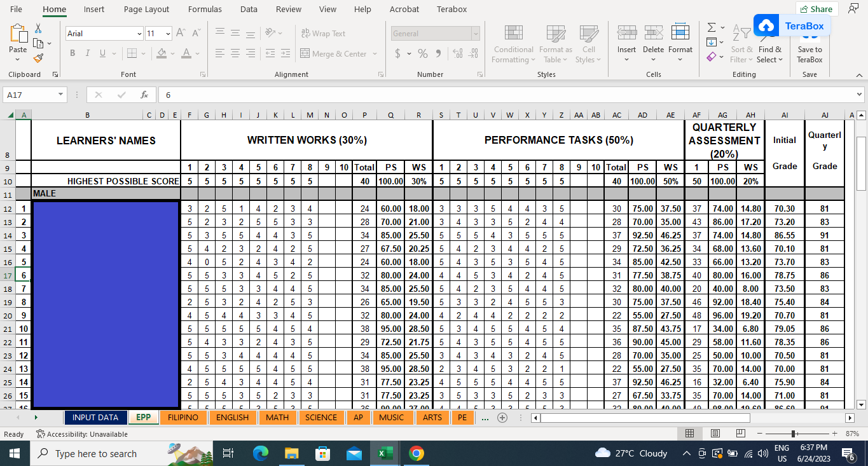This screenshot has height=466, width=868.
Task: Align text to the left
Action: click(x=220, y=53)
